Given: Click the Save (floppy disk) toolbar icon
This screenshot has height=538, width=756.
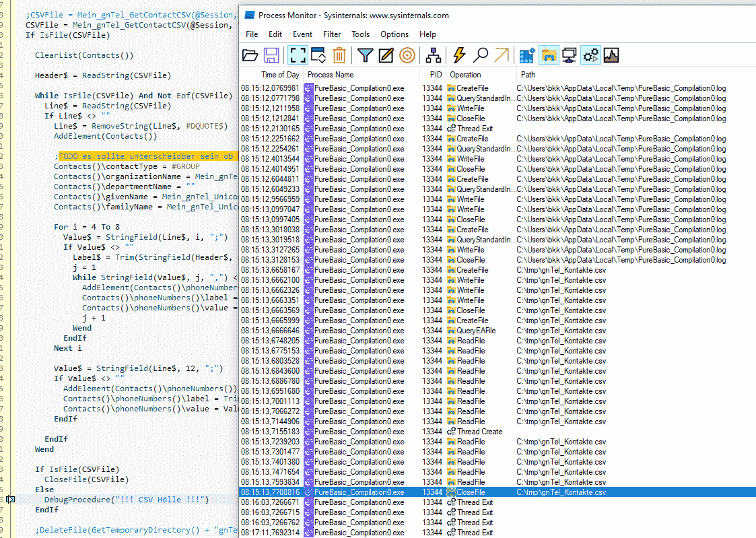Looking at the screenshot, I should click(271, 55).
